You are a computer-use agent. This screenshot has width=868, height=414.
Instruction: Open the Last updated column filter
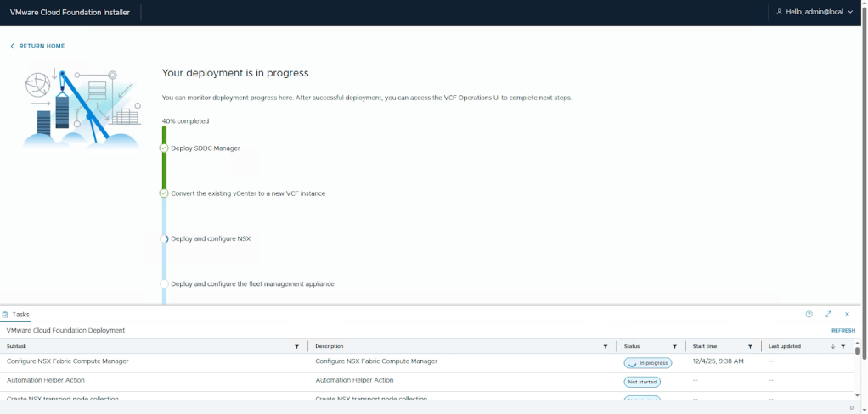pos(843,347)
